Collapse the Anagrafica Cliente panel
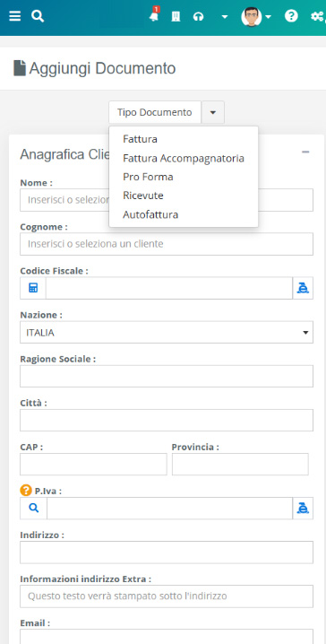The height and width of the screenshot is (644, 326). [x=305, y=152]
